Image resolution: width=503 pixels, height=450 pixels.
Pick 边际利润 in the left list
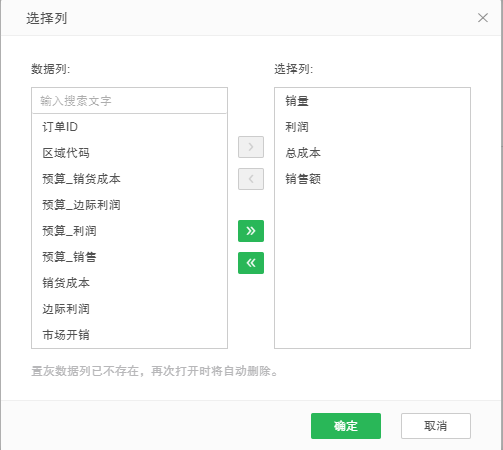point(129,309)
